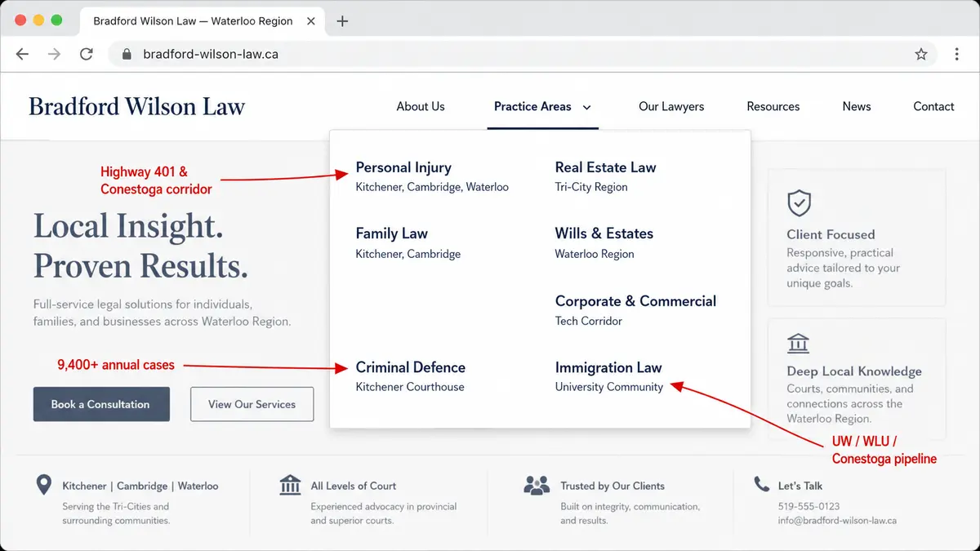980x551 pixels.
Task: Click the courthouse icon beside All Levels of Court
Action: click(x=290, y=485)
